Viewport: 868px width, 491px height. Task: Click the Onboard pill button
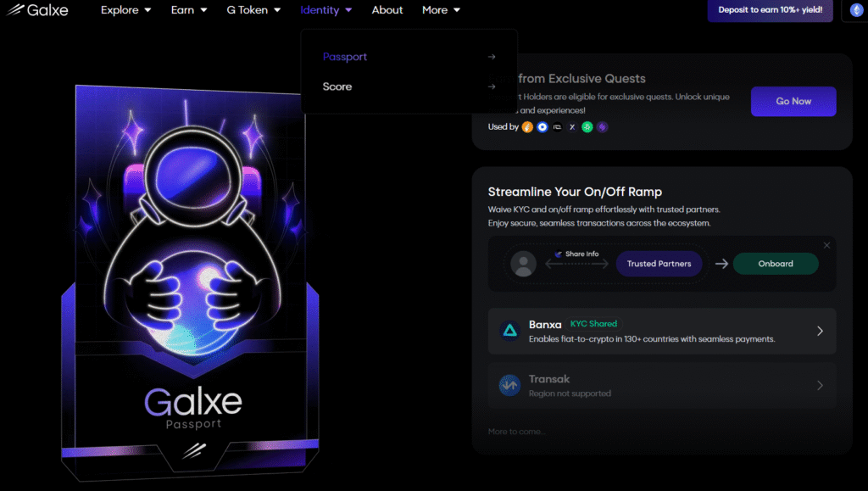point(776,264)
